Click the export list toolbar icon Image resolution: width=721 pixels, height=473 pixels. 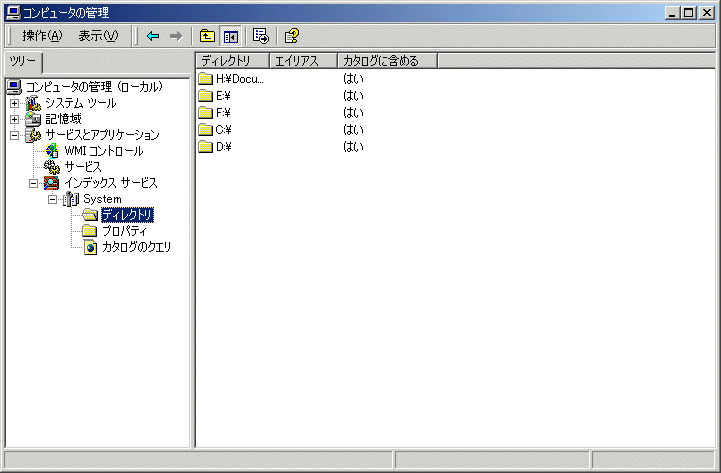[261, 36]
